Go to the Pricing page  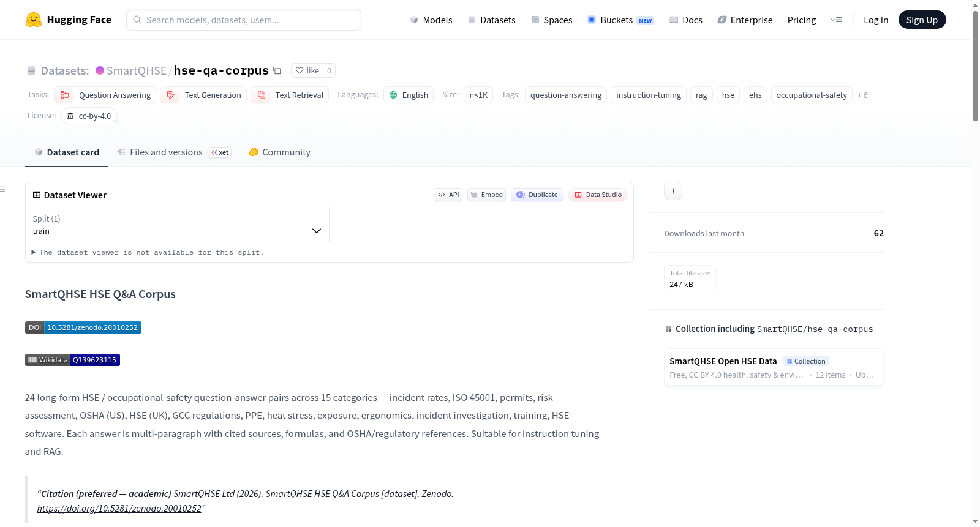coord(802,20)
